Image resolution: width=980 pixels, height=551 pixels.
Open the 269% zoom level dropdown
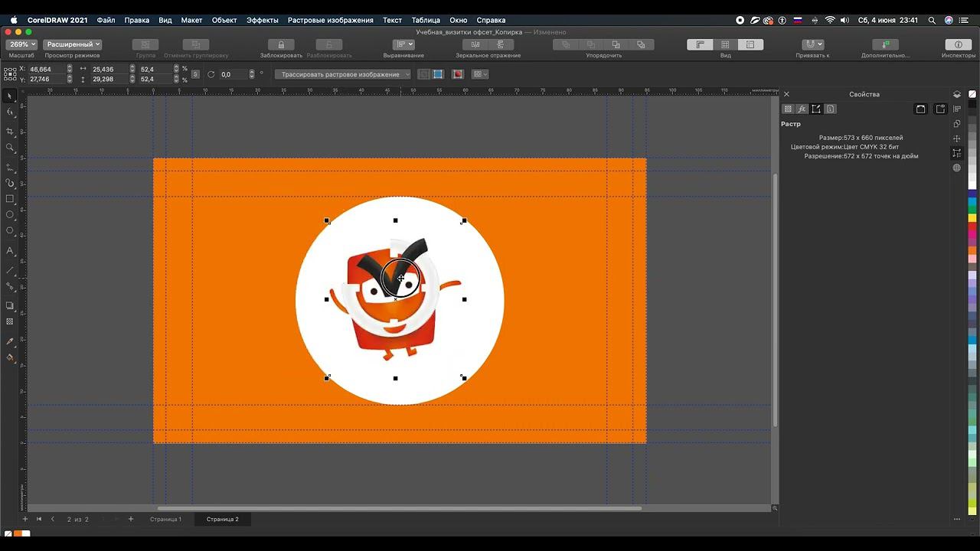[21, 44]
